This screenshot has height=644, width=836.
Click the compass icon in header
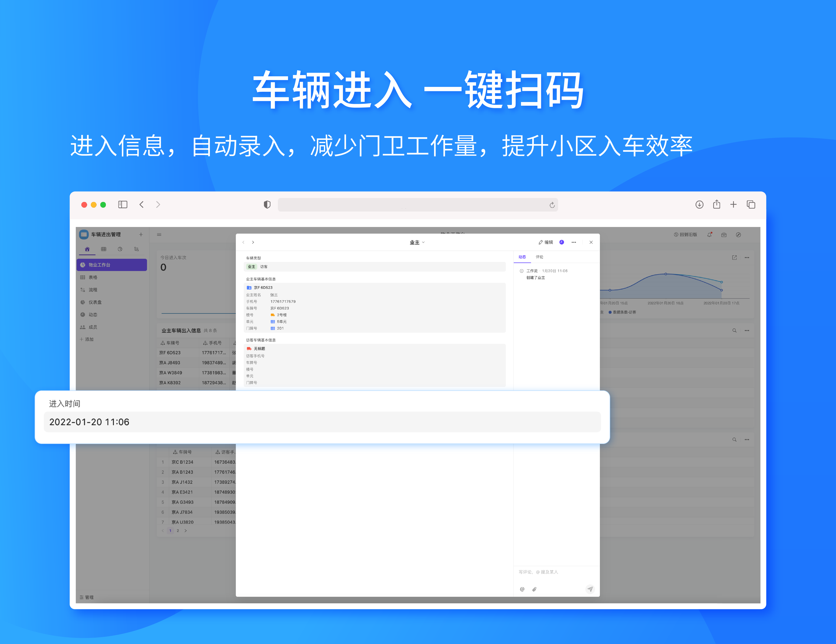point(738,235)
